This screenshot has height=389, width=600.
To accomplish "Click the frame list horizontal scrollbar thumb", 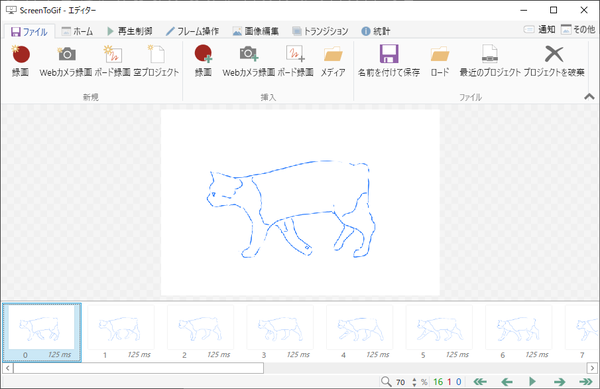I will click(x=139, y=368).
